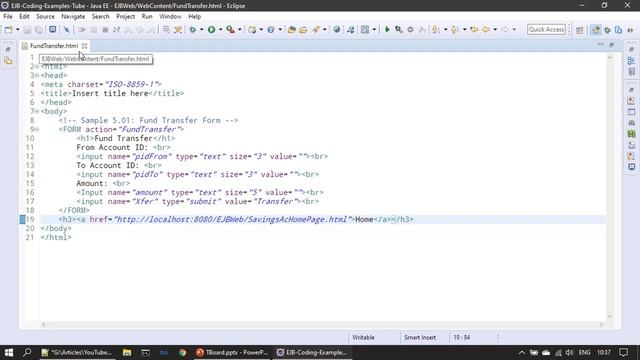The height and width of the screenshot is (360, 640).
Task: Click the Suspend debug icon
Action: click(x=93, y=29)
